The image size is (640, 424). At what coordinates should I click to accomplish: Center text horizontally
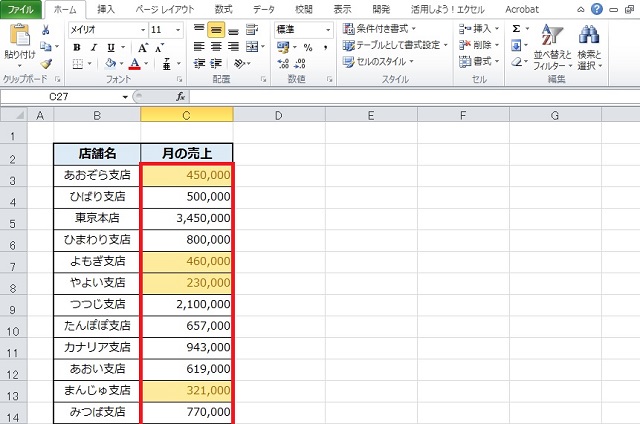coord(216,47)
